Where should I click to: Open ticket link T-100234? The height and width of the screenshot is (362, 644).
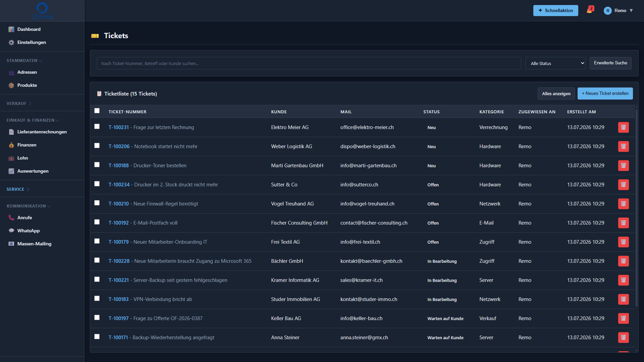[x=119, y=185]
